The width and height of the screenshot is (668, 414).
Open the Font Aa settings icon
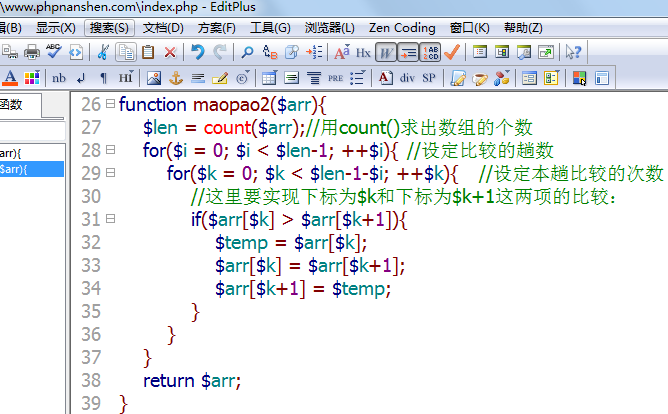tap(342, 52)
